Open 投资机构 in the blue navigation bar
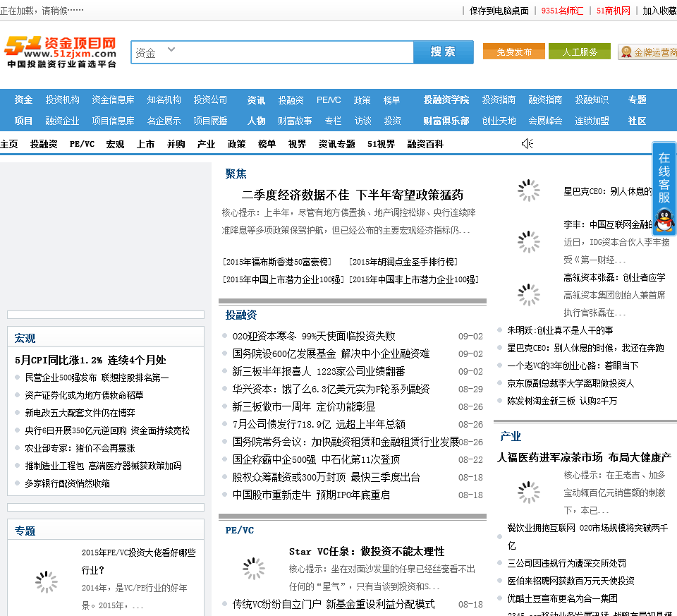The image size is (677, 616). (x=63, y=99)
